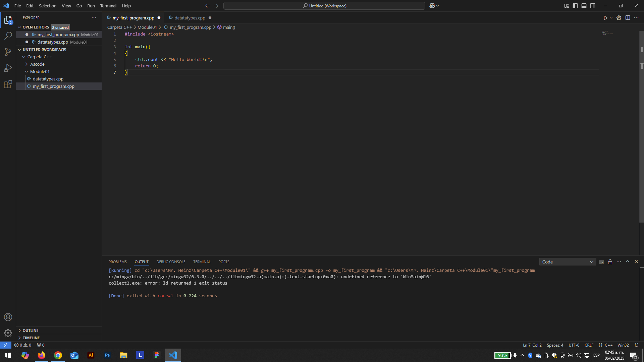Screen dimensions: 644x362
Task: Click CRLF line ending in status bar
Action: coord(589,345)
